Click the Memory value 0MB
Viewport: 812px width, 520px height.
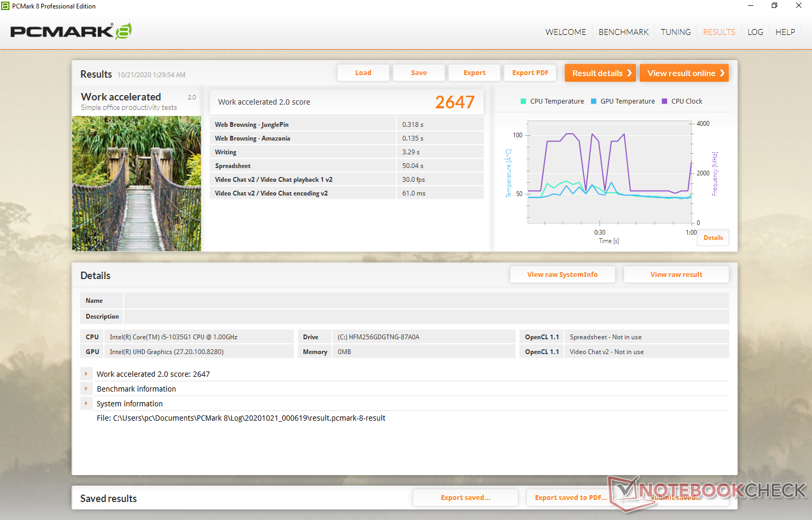pos(344,352)
